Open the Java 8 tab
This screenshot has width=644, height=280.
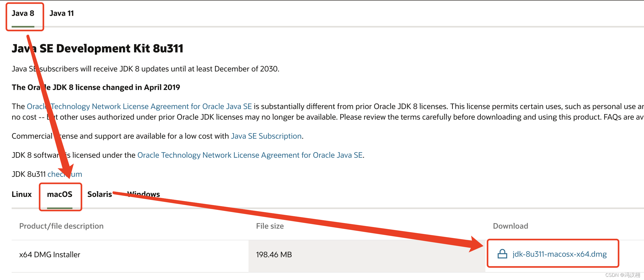[x=23, y=13]
